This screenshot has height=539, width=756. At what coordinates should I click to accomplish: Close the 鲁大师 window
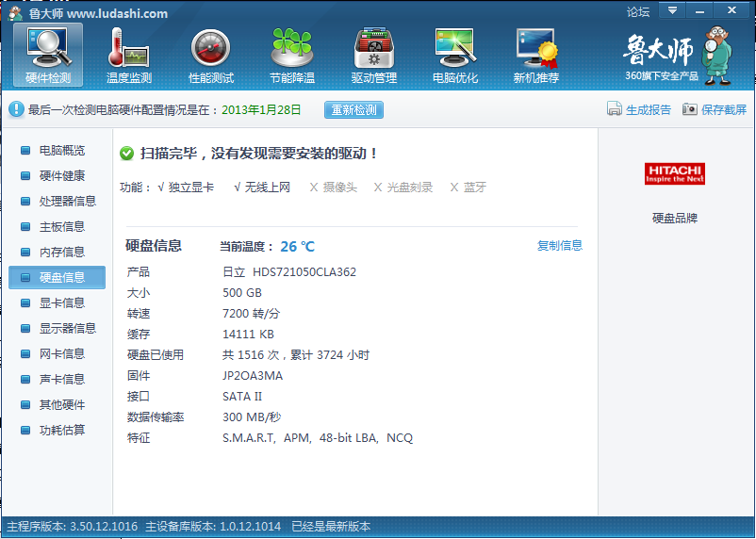pos(731,10)
